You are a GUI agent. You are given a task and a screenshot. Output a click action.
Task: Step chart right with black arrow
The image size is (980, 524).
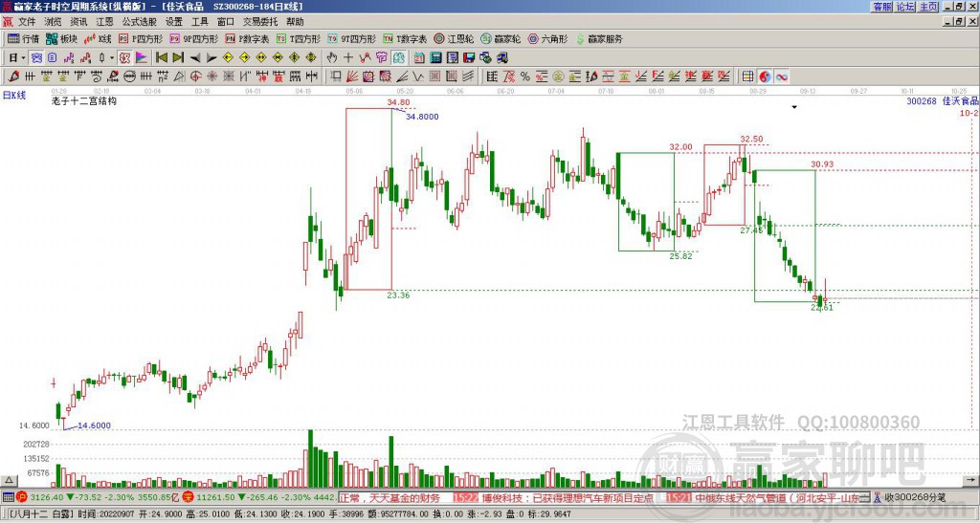[212, 58]
